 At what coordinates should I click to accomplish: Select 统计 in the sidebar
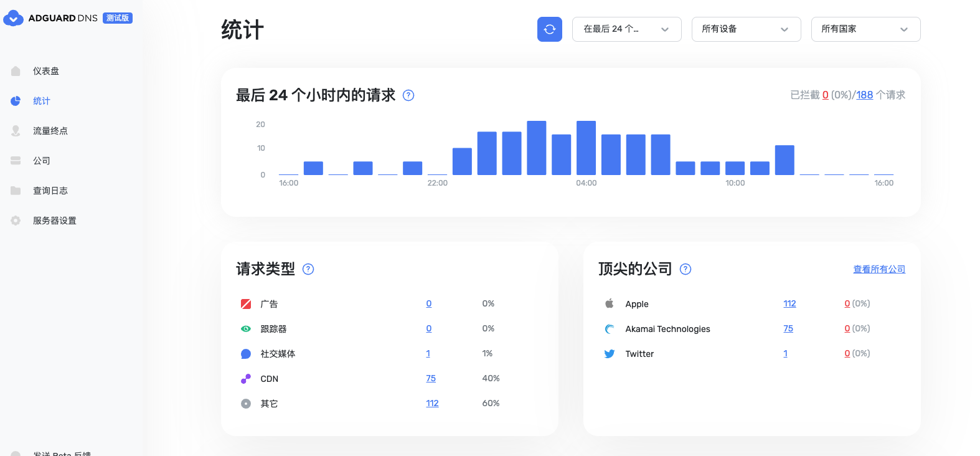(42, 101)
